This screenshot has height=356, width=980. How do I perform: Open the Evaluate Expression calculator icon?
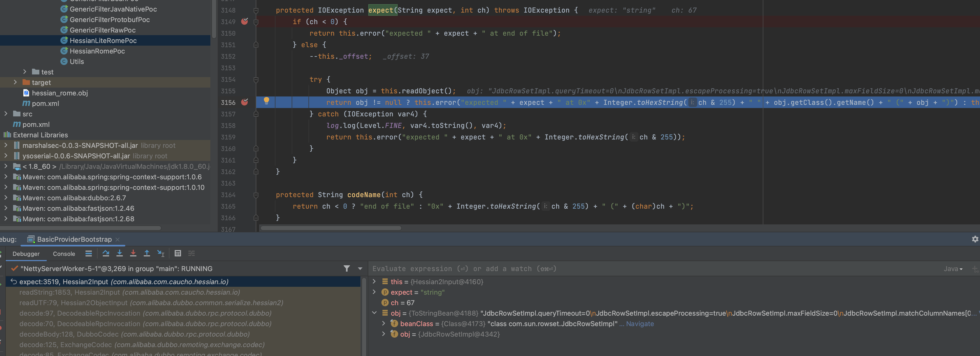[x=178, y=253]
